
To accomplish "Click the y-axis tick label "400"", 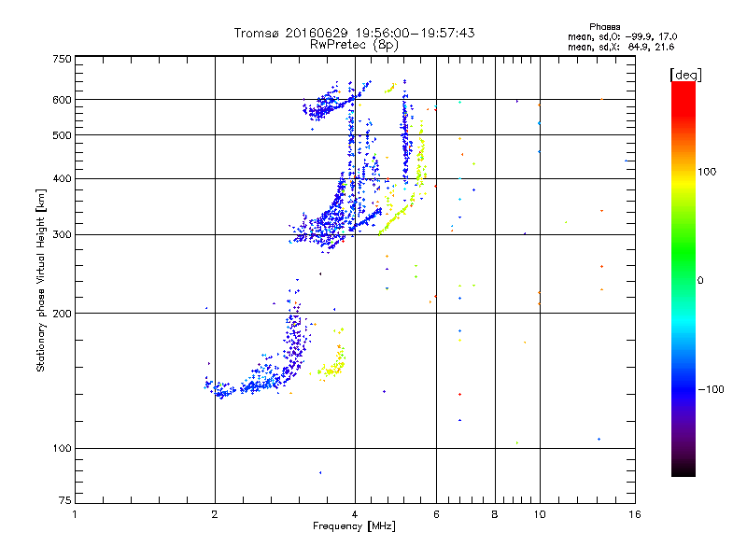I will click(x=62, y=179).
